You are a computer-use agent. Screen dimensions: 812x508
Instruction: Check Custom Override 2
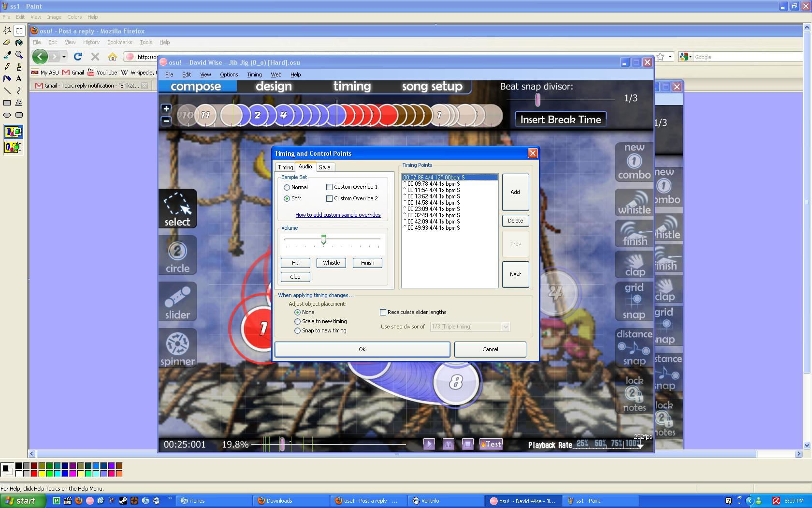coord(329,198)
